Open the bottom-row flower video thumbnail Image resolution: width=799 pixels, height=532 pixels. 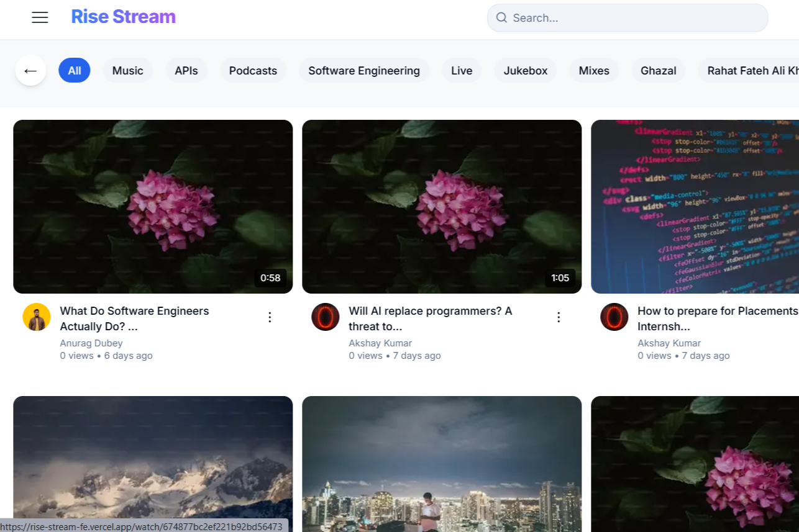pyautogui.click(x=695, y=464)
